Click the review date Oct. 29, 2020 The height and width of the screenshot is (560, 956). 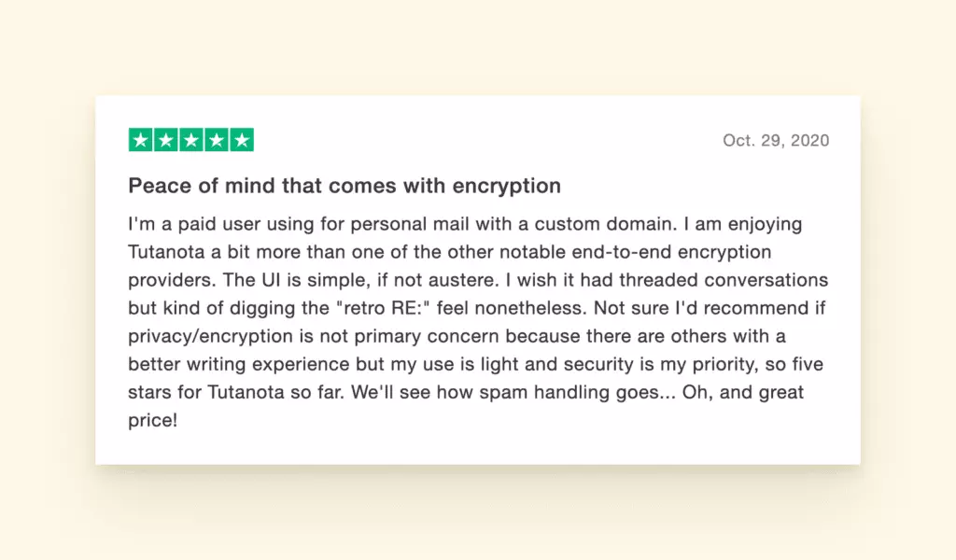pos(775,141)
